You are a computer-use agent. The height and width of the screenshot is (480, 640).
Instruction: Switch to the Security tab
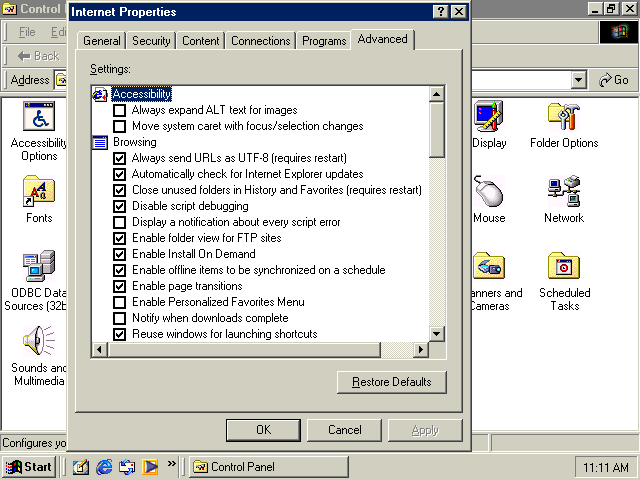[x=151, y=41]
